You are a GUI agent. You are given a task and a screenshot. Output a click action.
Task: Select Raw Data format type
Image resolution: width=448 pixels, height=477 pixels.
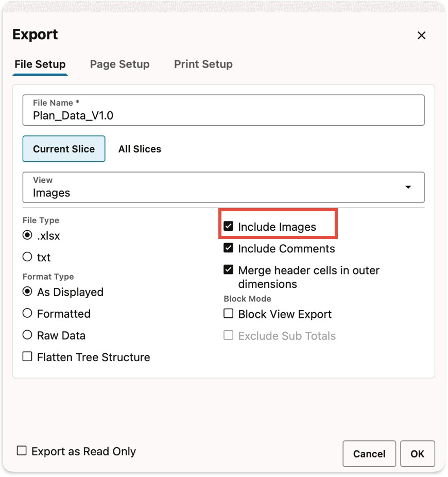tap(27, 335)
